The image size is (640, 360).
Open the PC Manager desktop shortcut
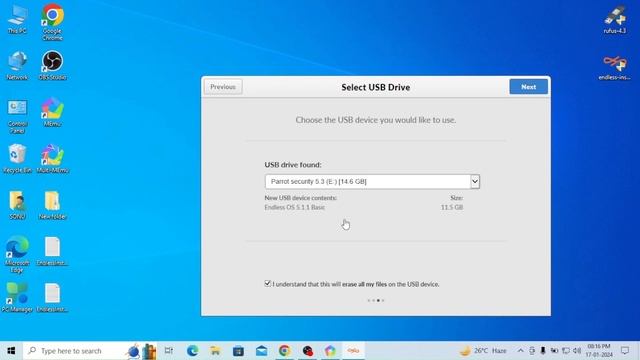pyautogui.click(x=17, y=298)
